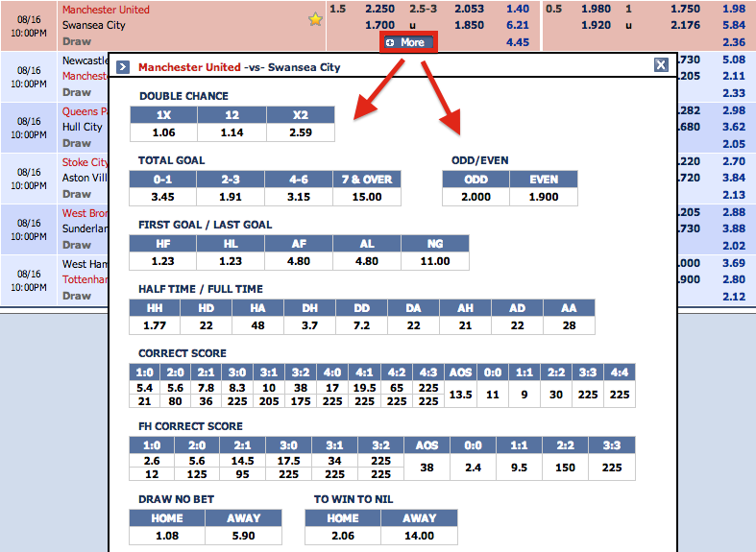Open Manchester United team name in match list
The height and width of the screenshot is (552, 756).
(x=106, y=10)
